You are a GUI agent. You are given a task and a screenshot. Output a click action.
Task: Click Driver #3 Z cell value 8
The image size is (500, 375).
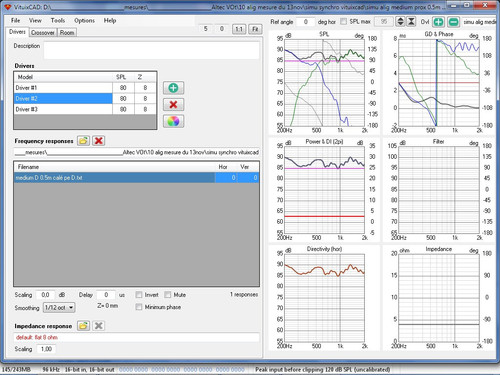click(x=145, y=109)
